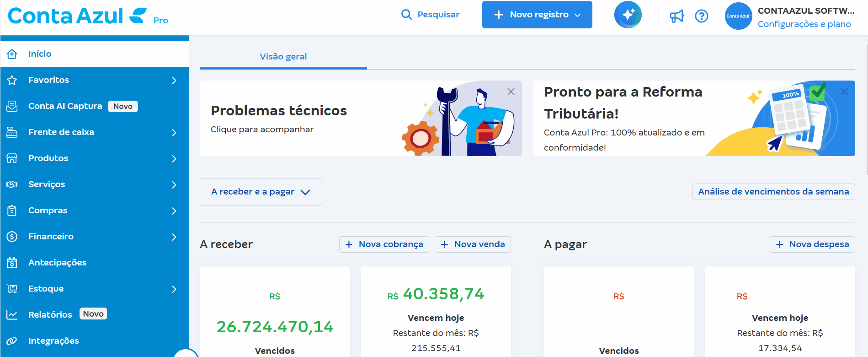Click the A pagar section heading
The height and width of the screenshot is (357, 868).
(x=565, y=244)
